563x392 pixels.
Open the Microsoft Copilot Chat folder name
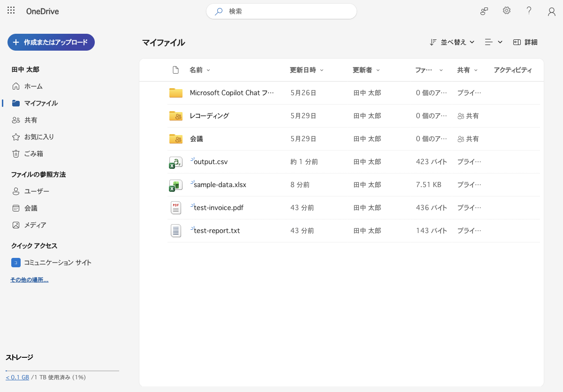(232, 93)
